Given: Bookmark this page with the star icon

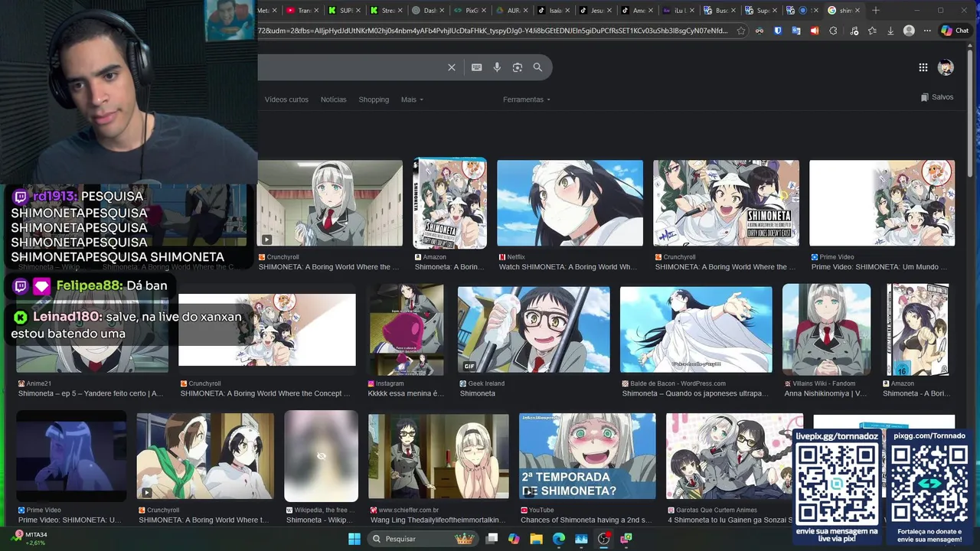Looking at the screenshot, I should pyautogui.click(x=741, y=31).
